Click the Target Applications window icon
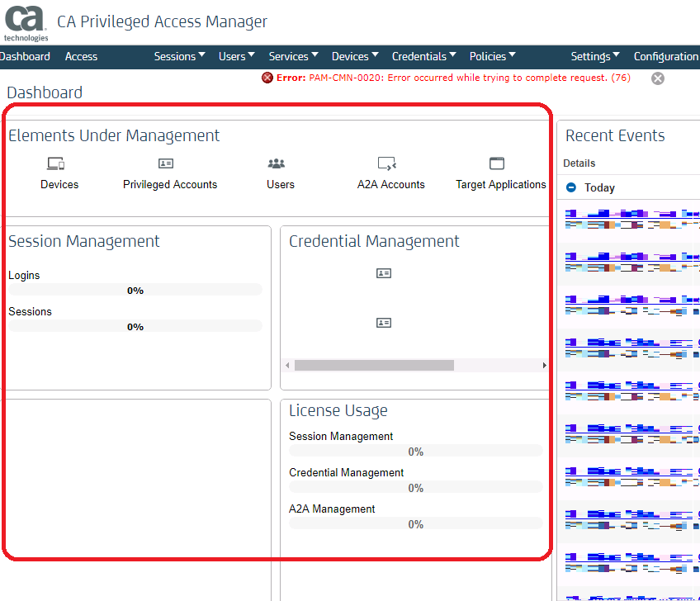700x601 pixels. (497, 163)
